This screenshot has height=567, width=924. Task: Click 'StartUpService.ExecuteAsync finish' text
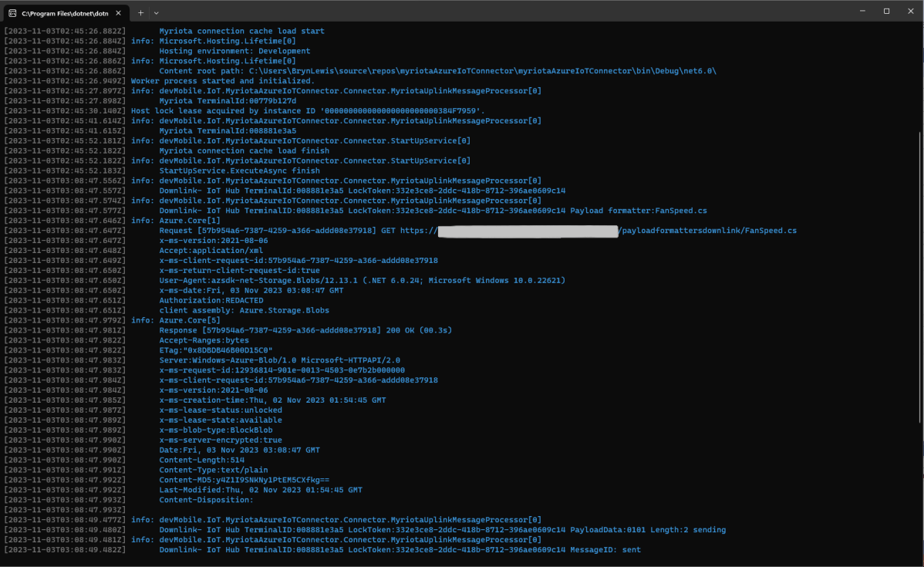[239, 171]
